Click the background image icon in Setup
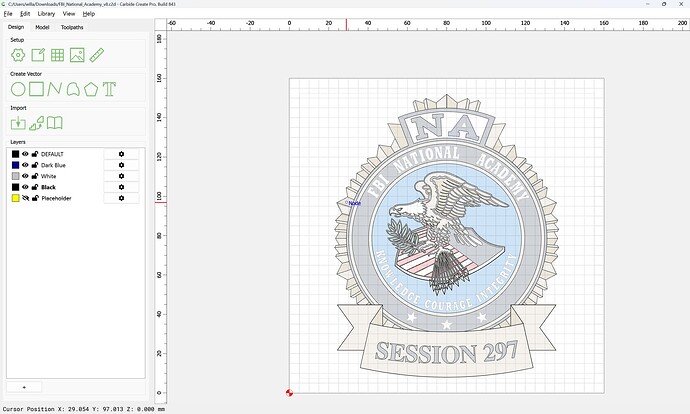The height and width of the screenshot is (414, 690). point(77,55)
